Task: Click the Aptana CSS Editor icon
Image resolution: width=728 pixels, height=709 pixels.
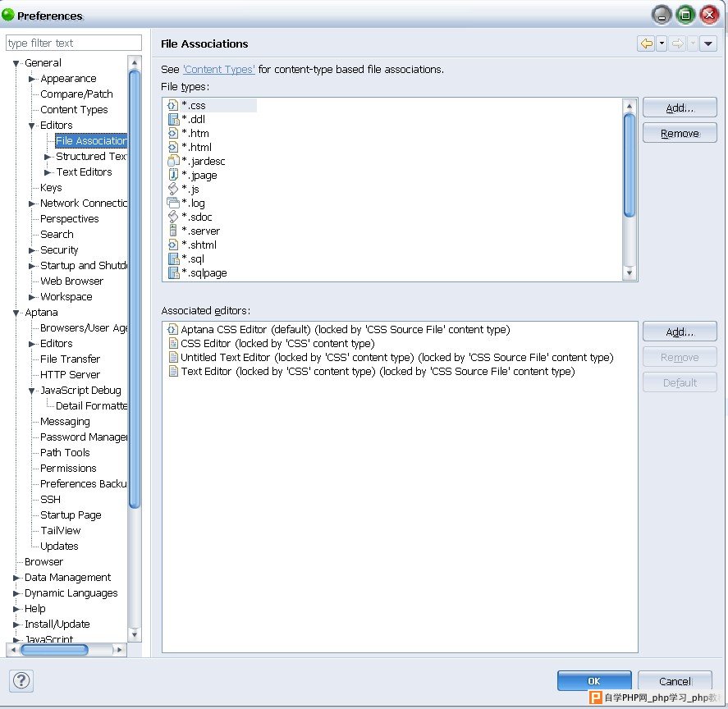Action: pos(172,329)
